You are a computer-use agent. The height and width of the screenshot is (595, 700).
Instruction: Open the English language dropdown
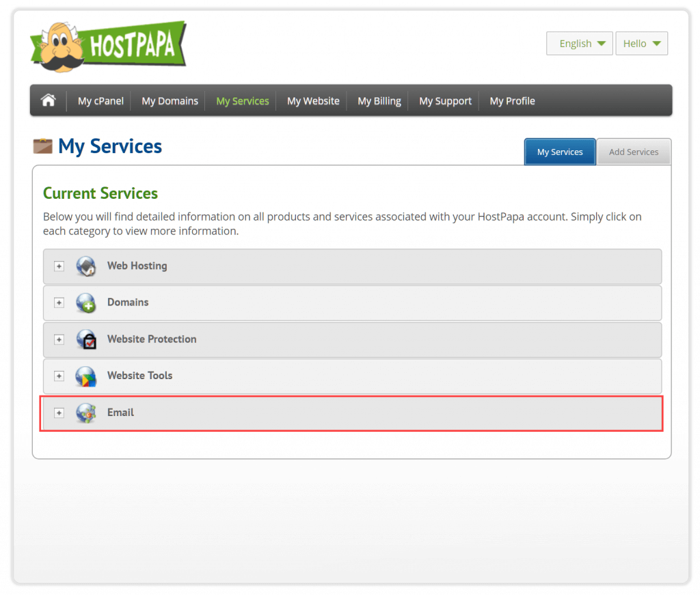[579, 43]
